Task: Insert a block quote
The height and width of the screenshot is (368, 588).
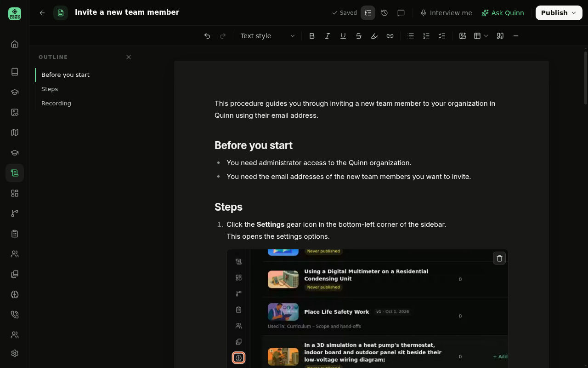Action: coord(500,36)
